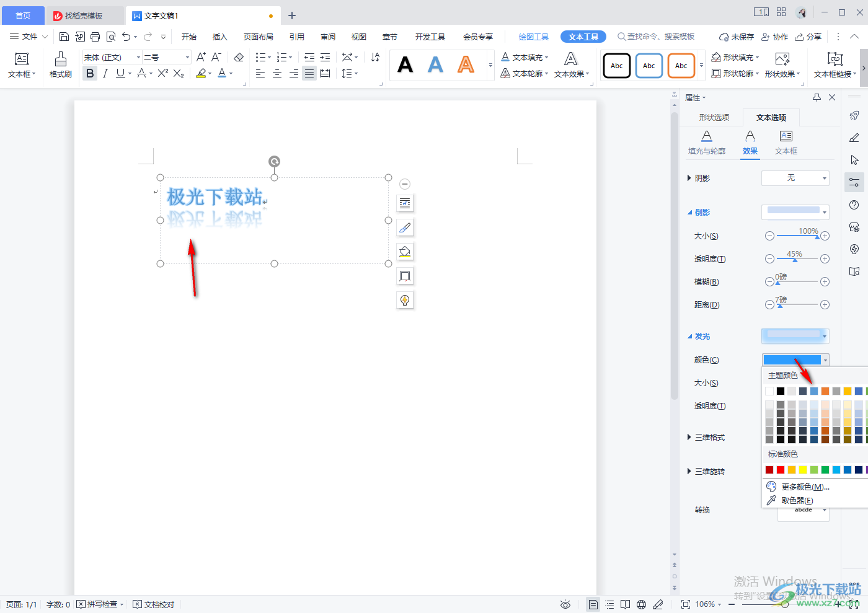868x613 pixels.
Task: Expand the 3D Format (三维格式) section
Action: coord(689,437)
